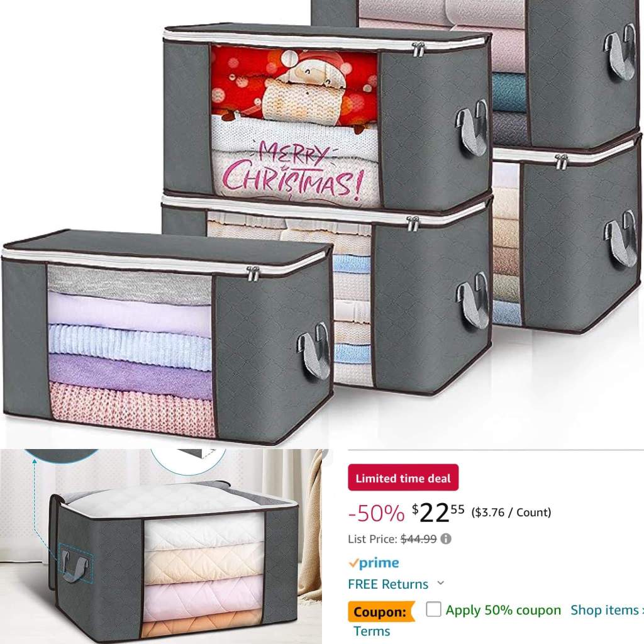This screenshot has width=644, height=644.
Task: Click the orange Coupon label
Action: (x=381, y=611)
